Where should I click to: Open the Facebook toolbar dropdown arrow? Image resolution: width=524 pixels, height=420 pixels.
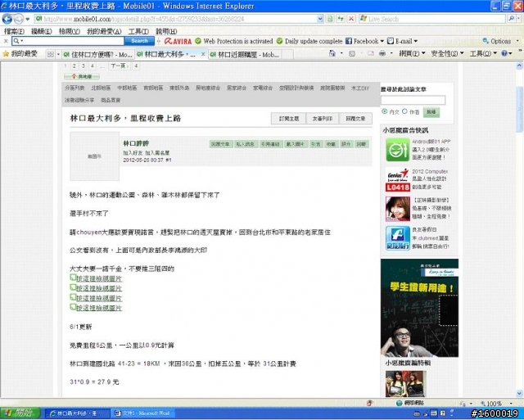382,41
